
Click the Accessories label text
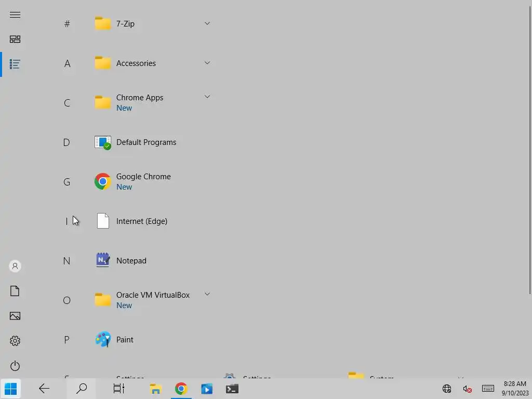pyautogui.click(x=136, y=63)
